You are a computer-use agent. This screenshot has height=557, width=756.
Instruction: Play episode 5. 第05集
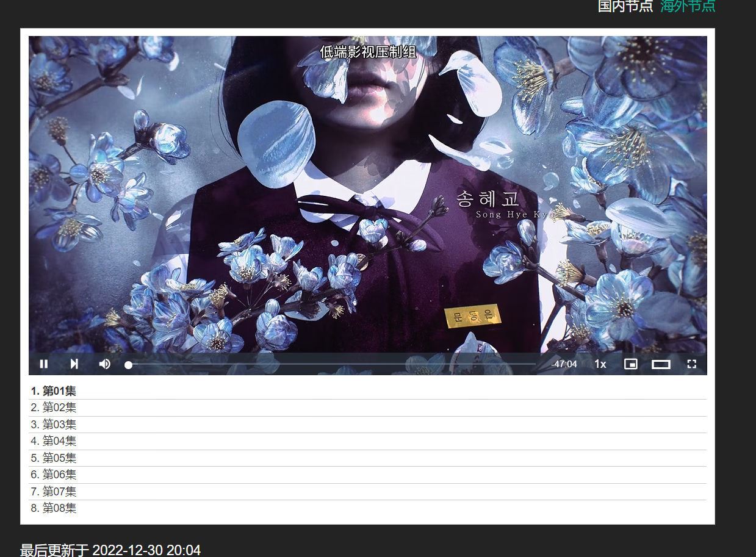[368, 458]
